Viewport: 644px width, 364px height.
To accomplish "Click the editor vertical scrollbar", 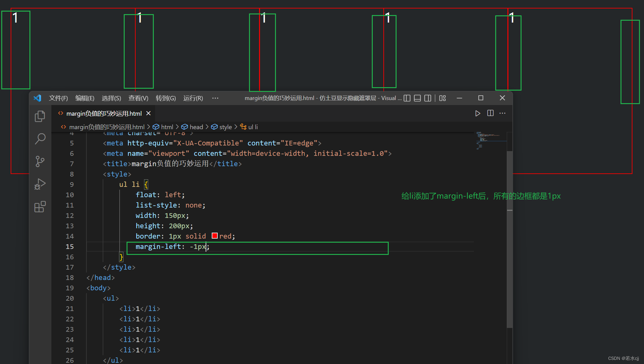I will tap(510, 240).
